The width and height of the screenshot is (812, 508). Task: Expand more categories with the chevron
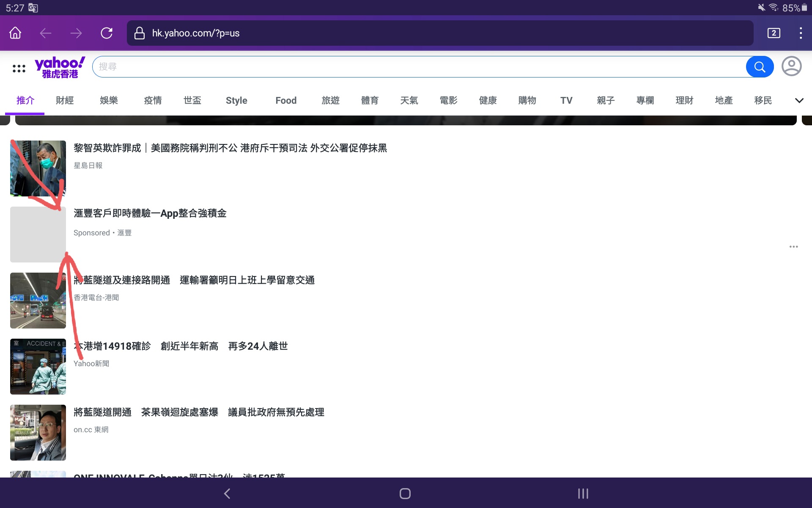pos(799,100)
